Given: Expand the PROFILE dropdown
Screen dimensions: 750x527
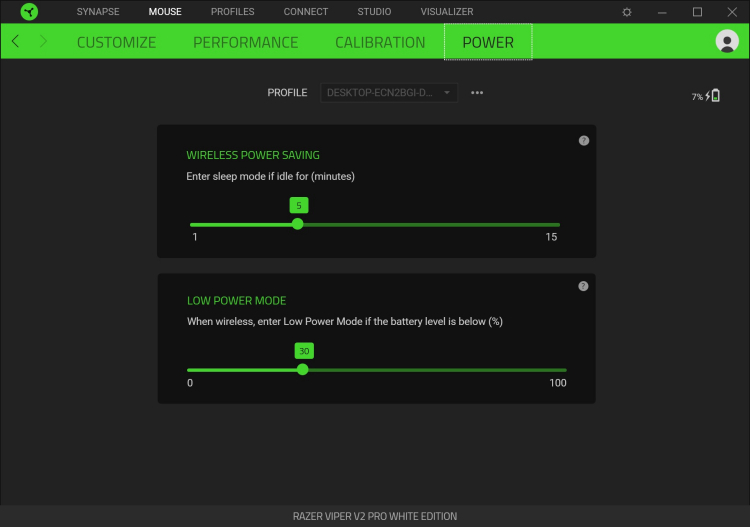Looking at the screenshot, I should [389, 93].
